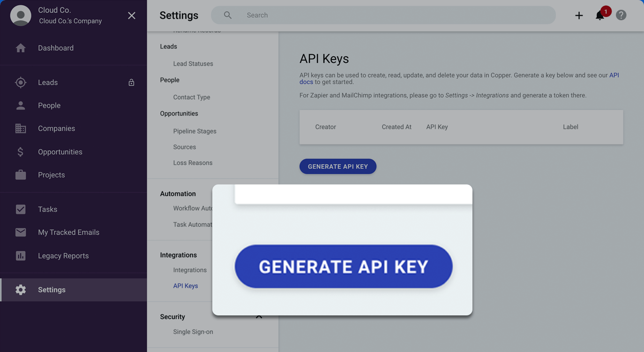Open notifications bell icon

600,15
